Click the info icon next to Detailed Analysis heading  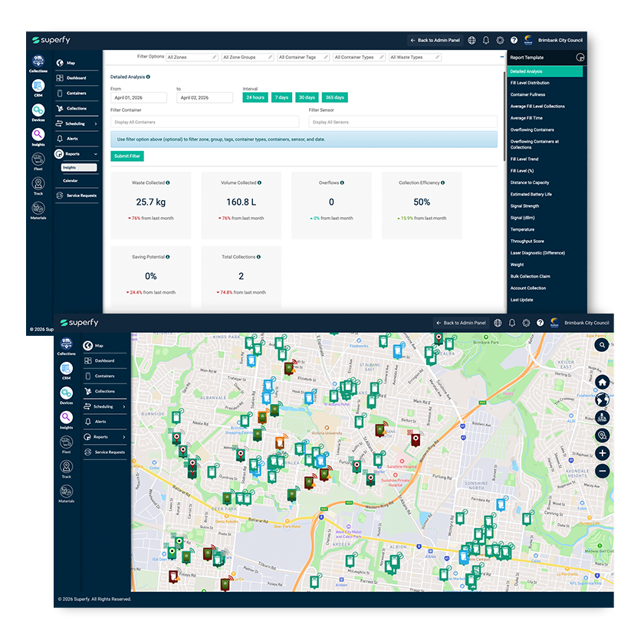148,77
